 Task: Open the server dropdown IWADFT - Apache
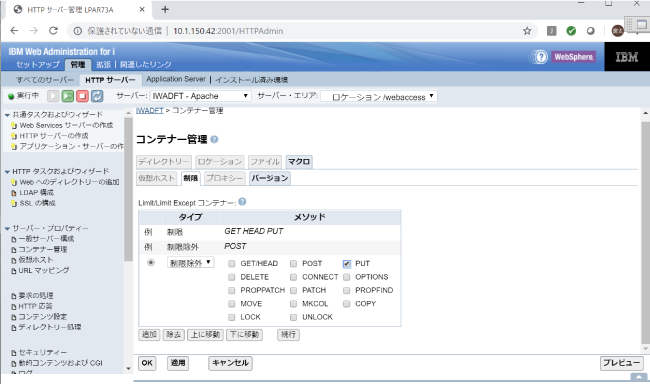point(200,96)
